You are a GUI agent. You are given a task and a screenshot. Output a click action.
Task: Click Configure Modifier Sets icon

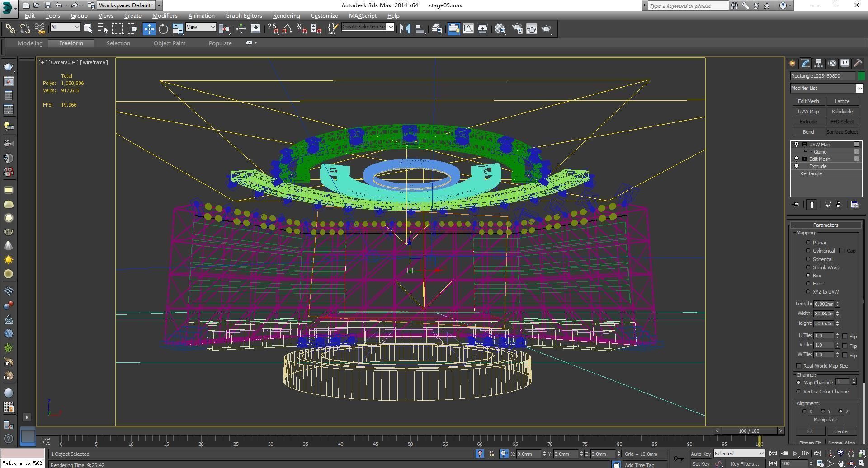[854, 205]
